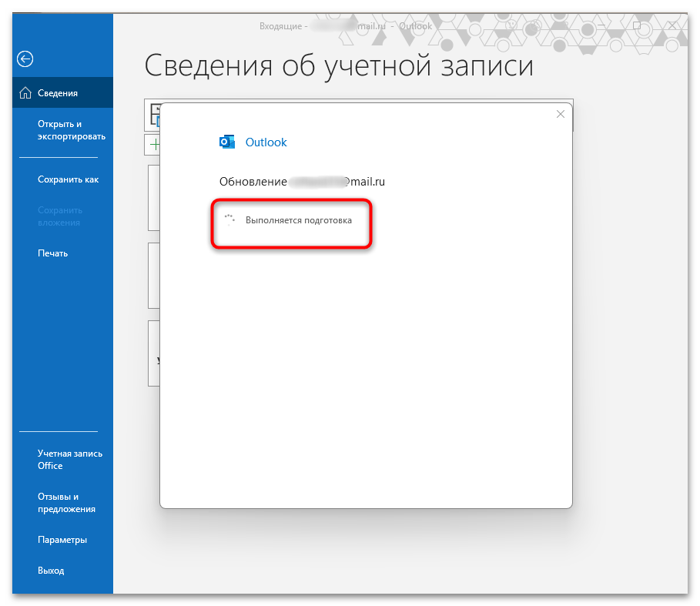The image size is (700, 606).
Task: Click the Outlook logo icon in dialog
Action: [x=226, y=142]
